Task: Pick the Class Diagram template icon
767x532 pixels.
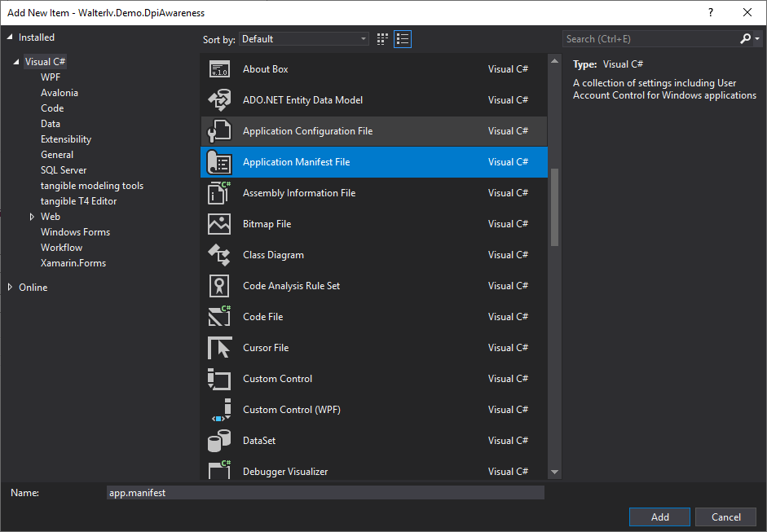Action: tap(219, 255)
